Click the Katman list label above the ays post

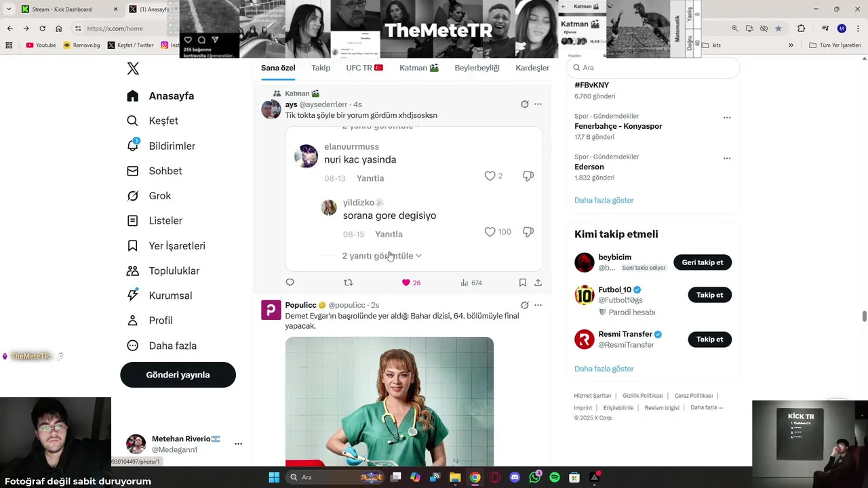[x=302, y=94]
